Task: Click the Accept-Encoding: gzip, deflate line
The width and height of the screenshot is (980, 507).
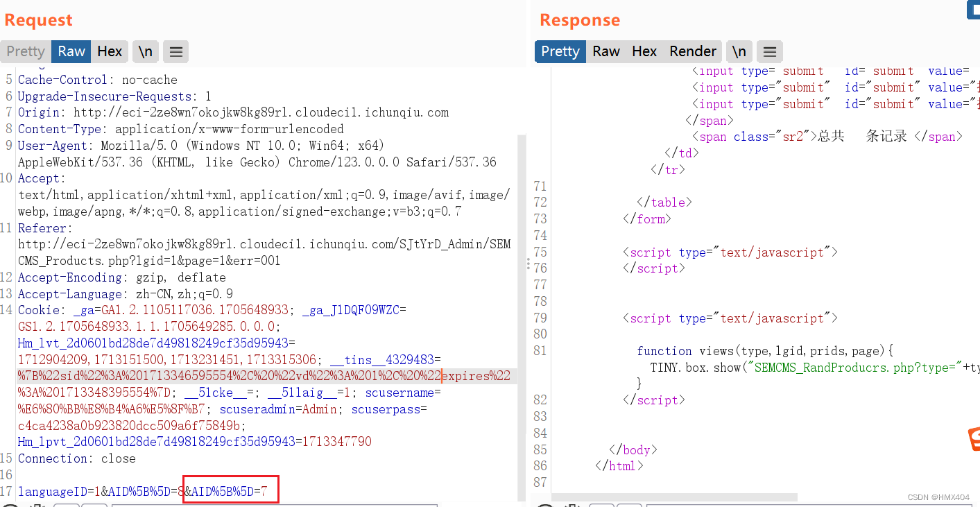Action: click(122, 277)
